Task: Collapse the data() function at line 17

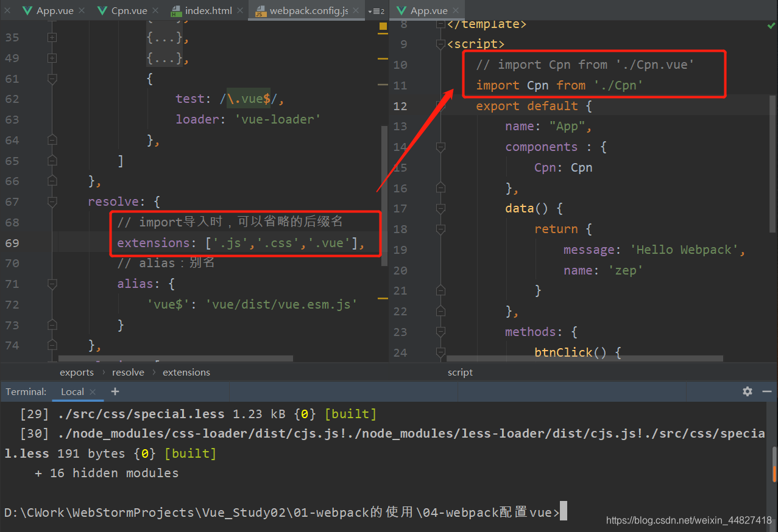Action: tap(441, 208)
